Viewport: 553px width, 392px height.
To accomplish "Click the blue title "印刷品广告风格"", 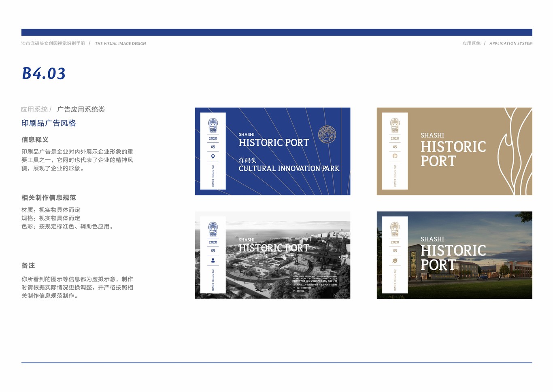I will (49, 123).
